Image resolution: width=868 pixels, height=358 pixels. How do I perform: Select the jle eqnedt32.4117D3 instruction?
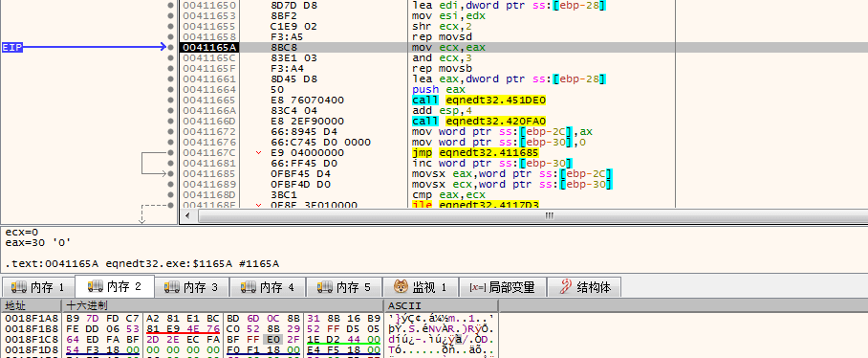475,205
